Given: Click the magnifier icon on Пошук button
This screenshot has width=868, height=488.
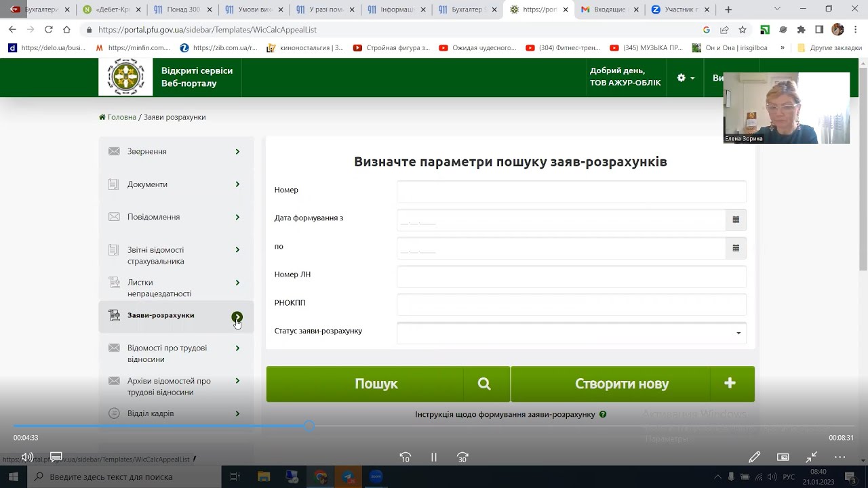Looking at the screenshot, I should click(x=484, y=384).
